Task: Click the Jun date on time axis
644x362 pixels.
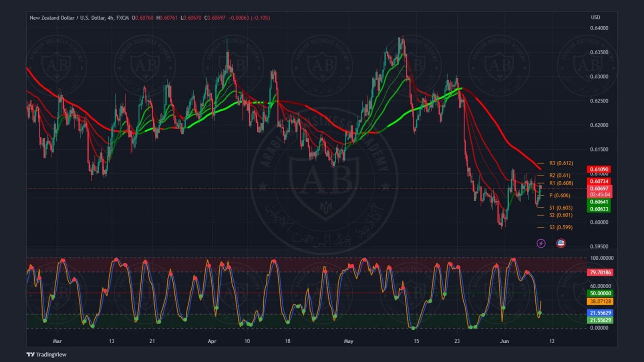Action: 504,341
